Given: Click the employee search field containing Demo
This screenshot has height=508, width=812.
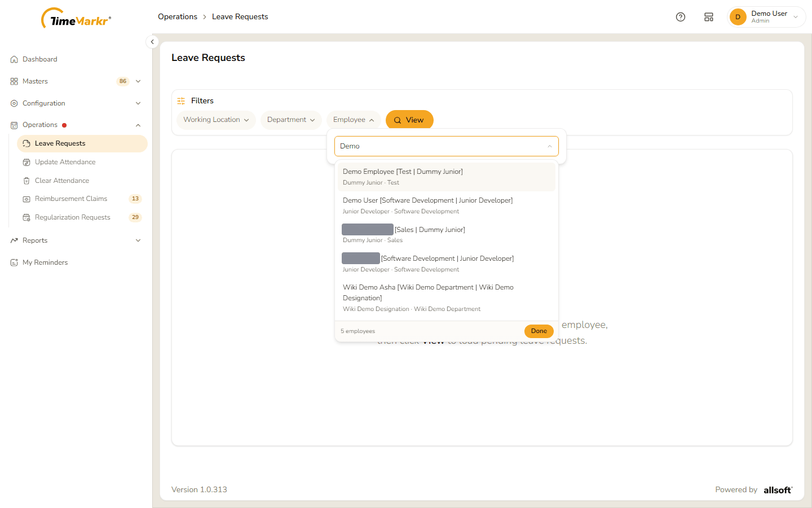Looking at the screenshot, I should pyautogui.click(x=447, y=146).
